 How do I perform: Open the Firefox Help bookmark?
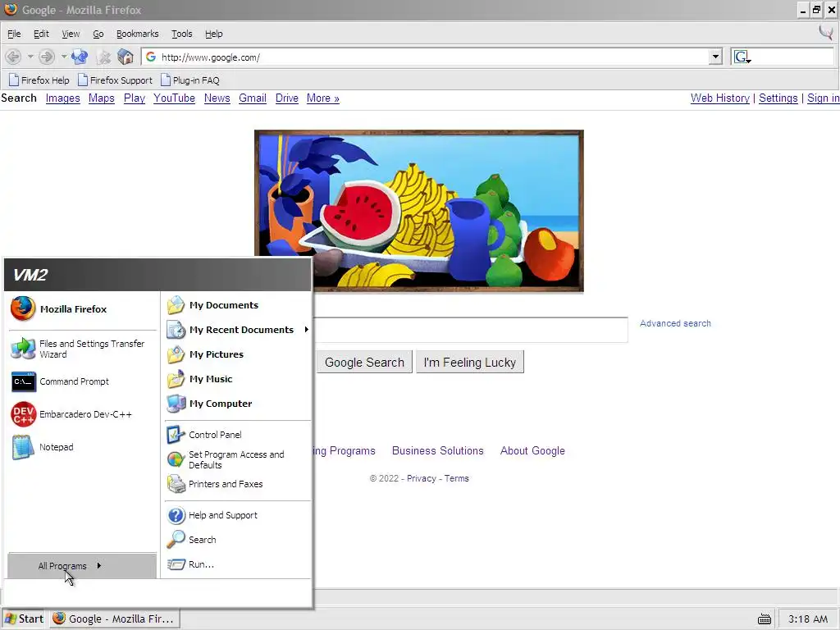(x=39, y=80)
